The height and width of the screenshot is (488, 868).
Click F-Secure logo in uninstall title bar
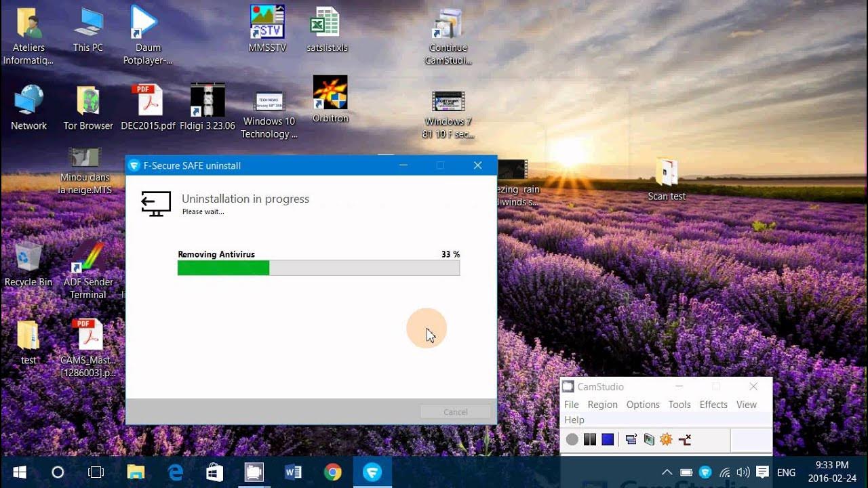(134, 165)
